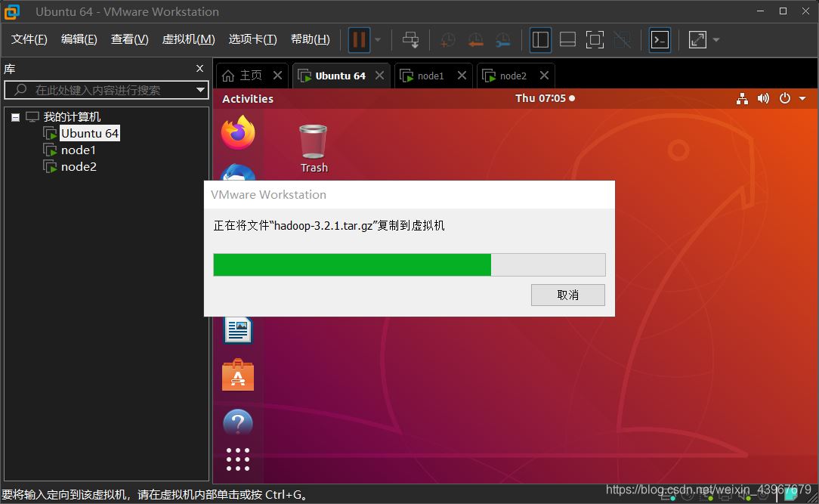Toggle console view mode
This screenshot has width=819, height=504.
pos(660,40)
